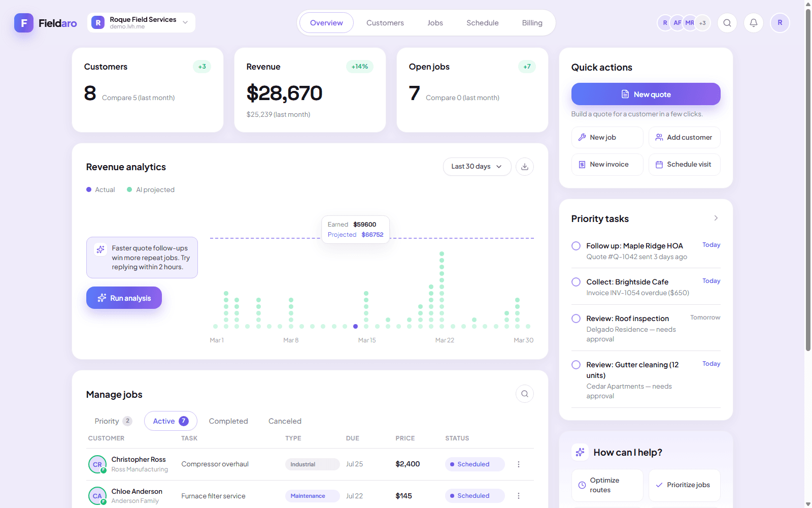Click the Compressor overhaul task cell
The image size is (812, 508).
(x=215, y=464)
